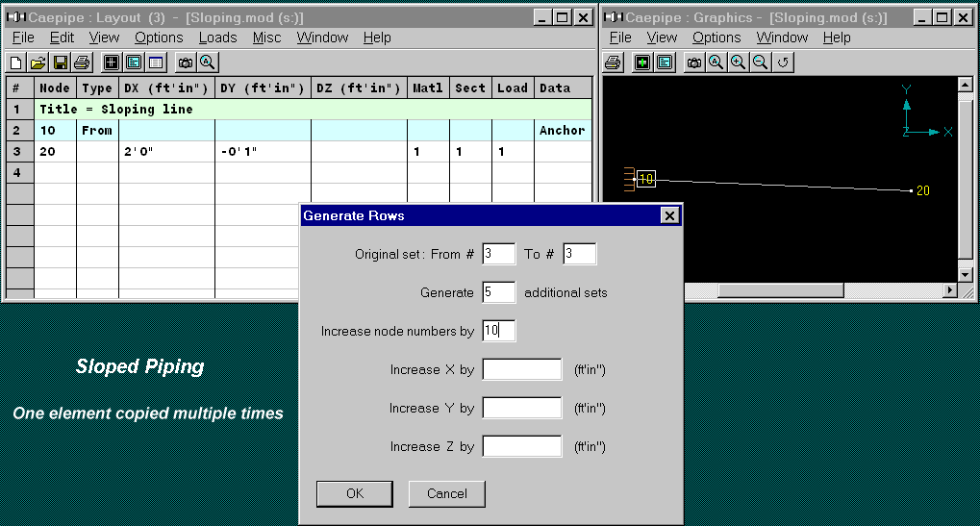Click New document icon in Layout toolbar
Viewport: 980px width, 526px height.
15,63
